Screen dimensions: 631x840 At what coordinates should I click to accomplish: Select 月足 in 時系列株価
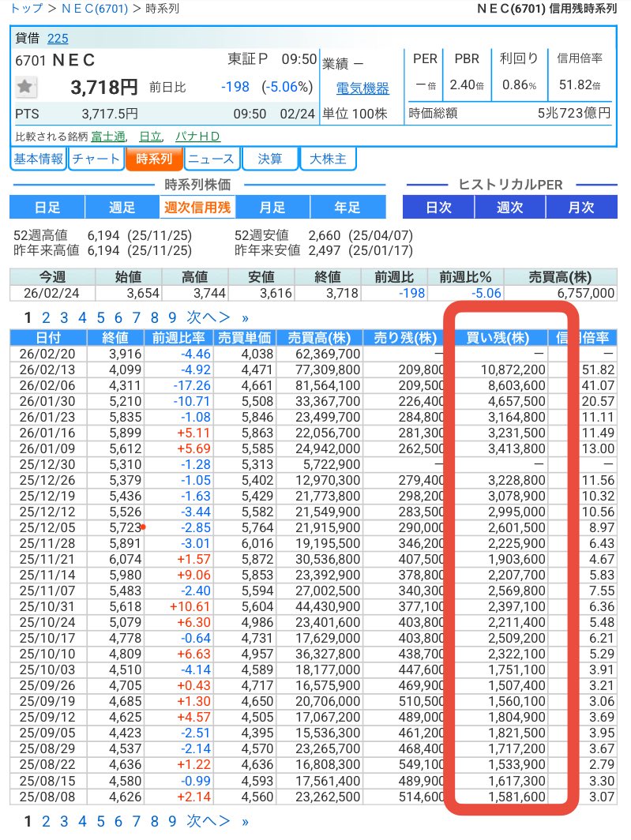coord(272,208)
